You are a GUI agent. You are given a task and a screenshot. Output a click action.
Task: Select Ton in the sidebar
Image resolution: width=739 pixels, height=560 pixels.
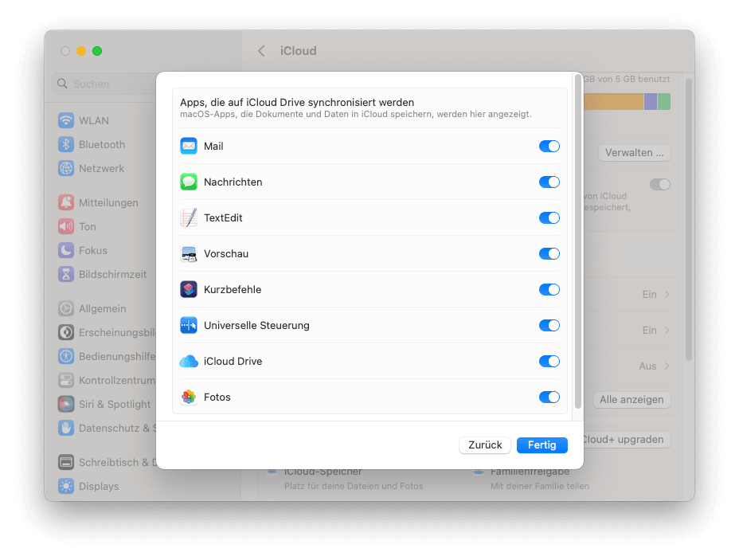[87, 227]
